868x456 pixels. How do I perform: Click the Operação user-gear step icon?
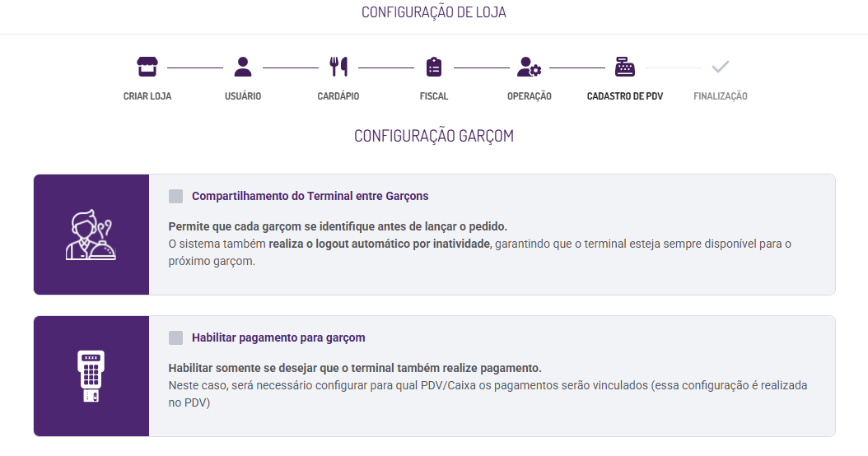pyautogui.click(x=530, y=67)
